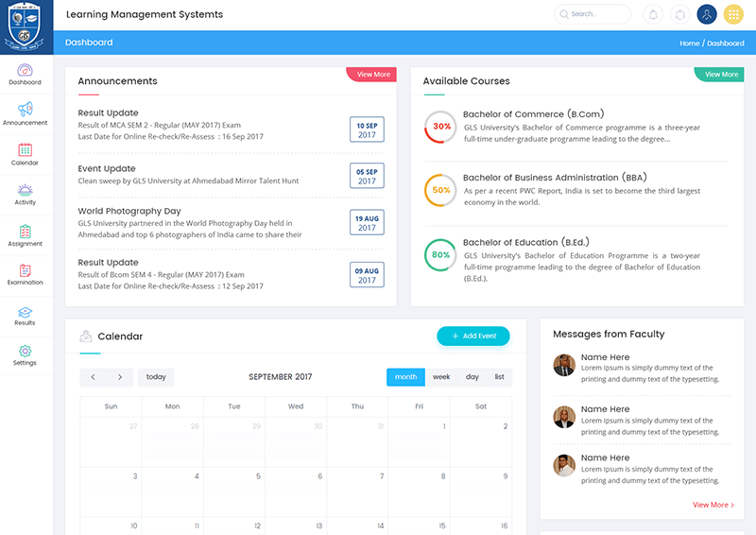
Task: Click the 50% progress circle for BBA
Action: pos(440,190)
